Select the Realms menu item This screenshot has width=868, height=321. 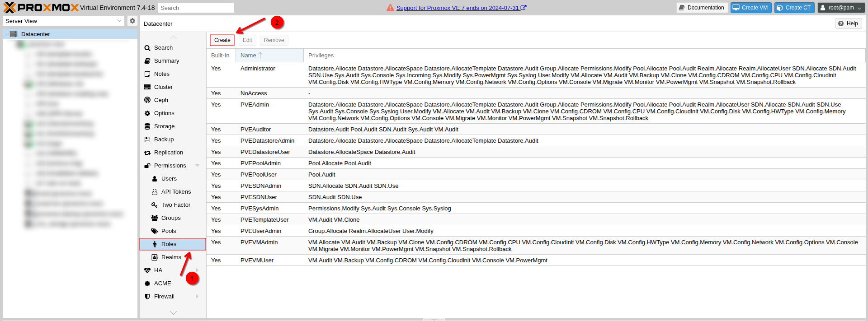point(171,257)
